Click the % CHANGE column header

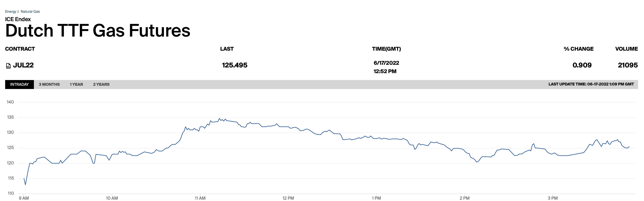(x=578, y=49)
